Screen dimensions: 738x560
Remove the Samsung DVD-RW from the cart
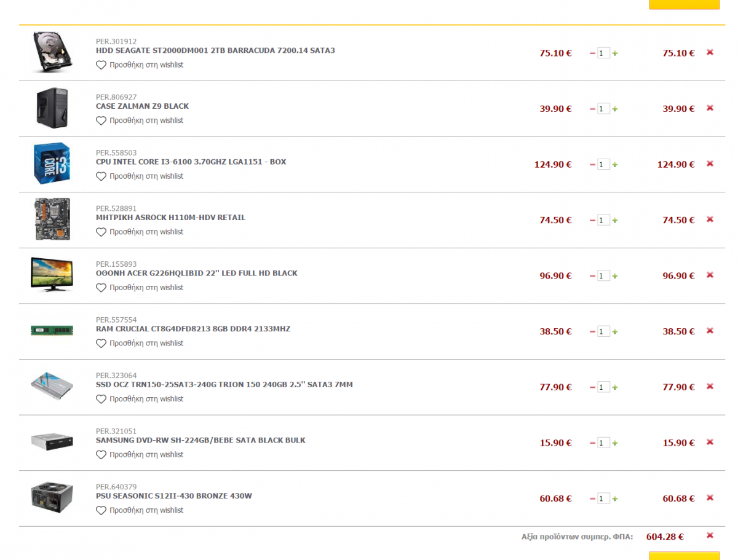tap(710, 442)
